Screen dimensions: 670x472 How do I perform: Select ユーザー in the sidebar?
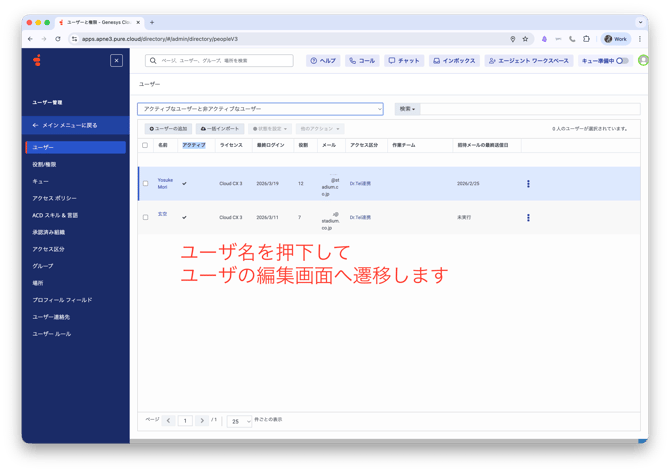(76, 147)
